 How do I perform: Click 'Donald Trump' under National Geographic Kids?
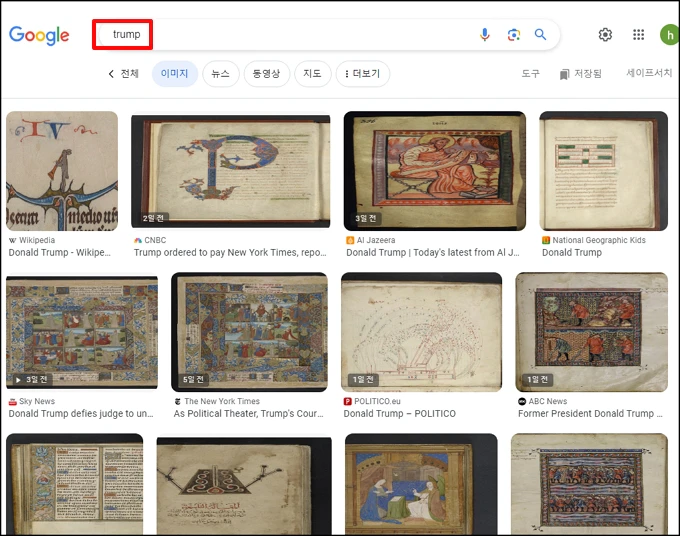pyautogui.click(x=572, y=252)
